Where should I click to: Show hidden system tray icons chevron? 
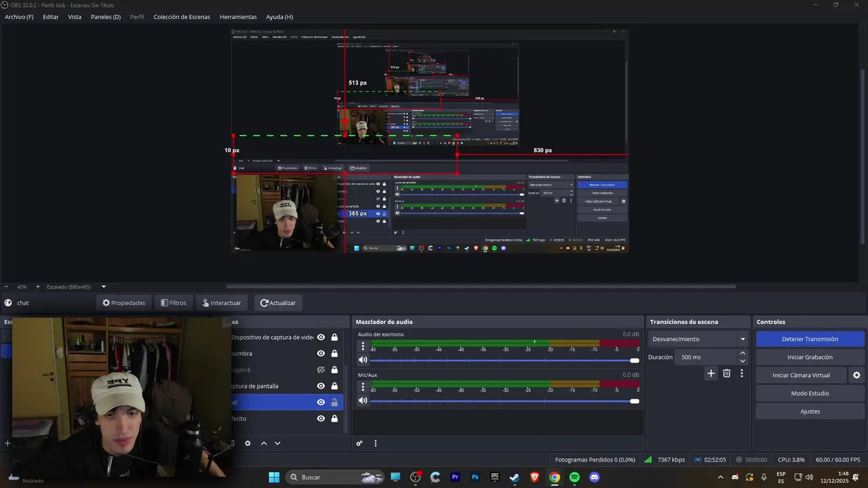pos(721,477)
